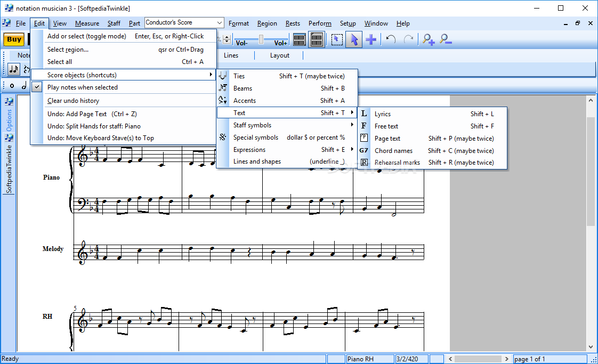Viewport: 598px width, 364px height.
Task: Click the '3/2/420' status bar field
Action: [x=412, y=359]
